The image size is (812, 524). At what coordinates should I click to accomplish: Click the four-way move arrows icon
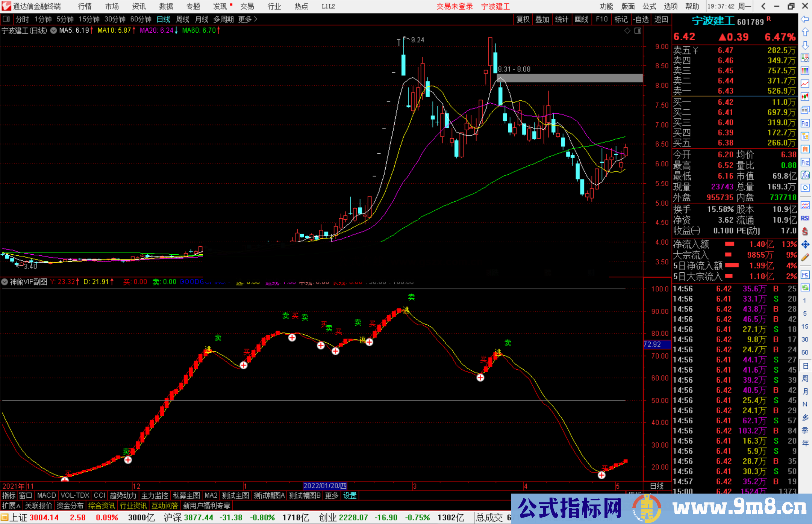pos(805,245)
